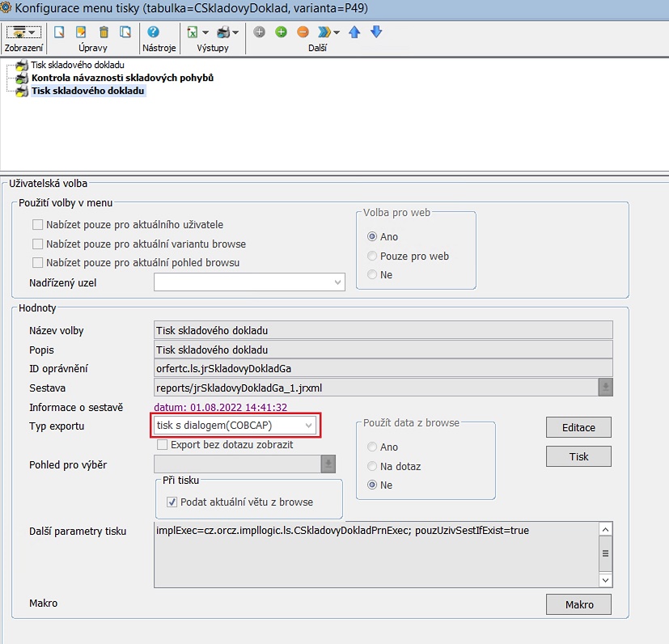Click the green plus add icon
669x644 pixels.
click(x=281, y=32)
